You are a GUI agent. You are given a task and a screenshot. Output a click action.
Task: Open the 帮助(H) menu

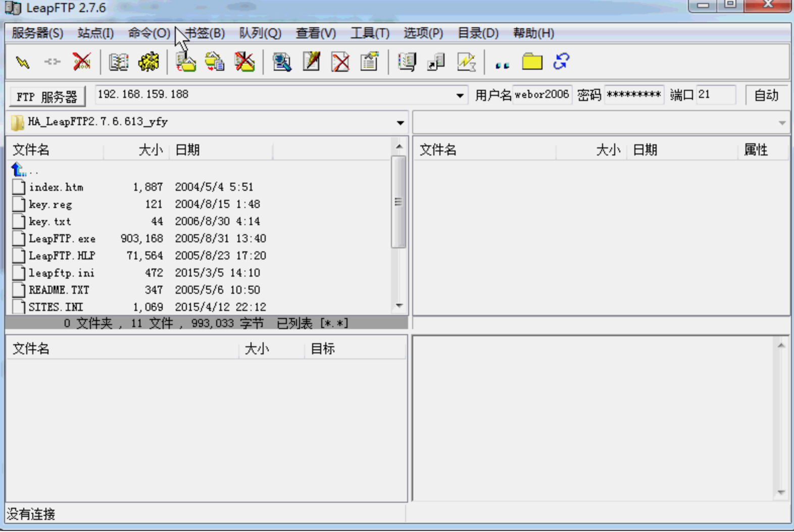pyautogui.click(x=533, y=33)
